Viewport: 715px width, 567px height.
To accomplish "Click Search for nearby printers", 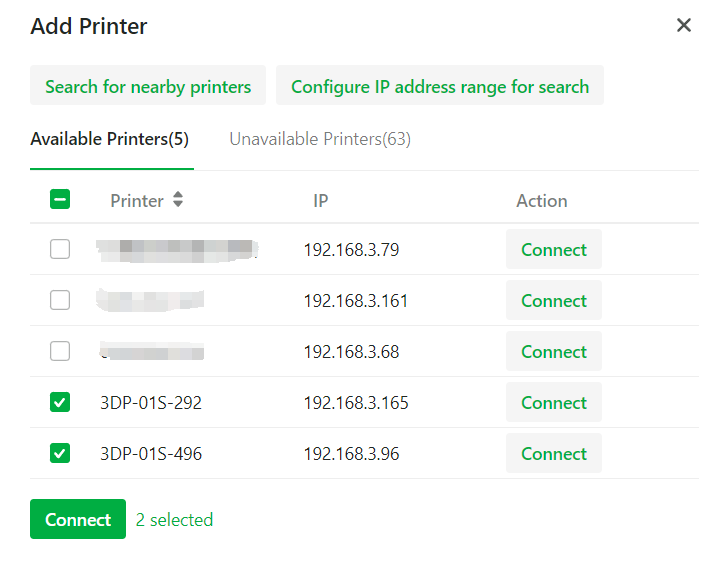I will click(148, 86).
